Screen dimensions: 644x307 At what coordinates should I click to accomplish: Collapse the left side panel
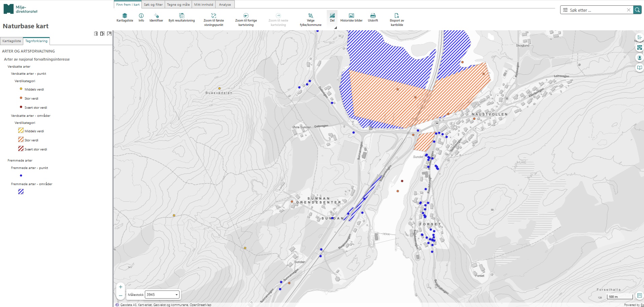tap(96, 34)
